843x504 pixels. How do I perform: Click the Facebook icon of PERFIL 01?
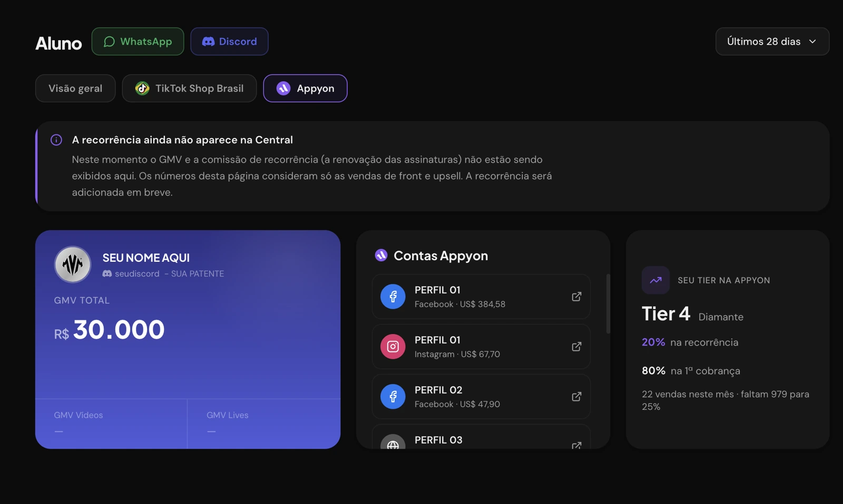coord(393,297)
